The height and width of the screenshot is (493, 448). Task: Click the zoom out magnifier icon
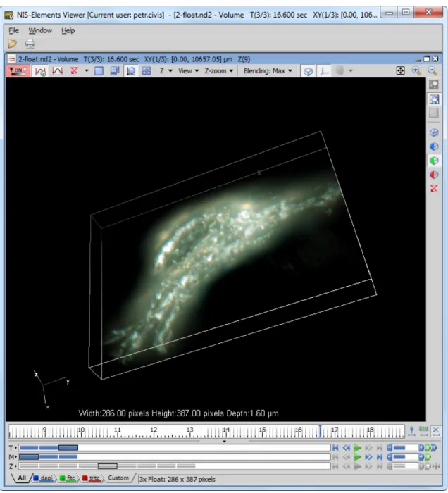point(433,70)
